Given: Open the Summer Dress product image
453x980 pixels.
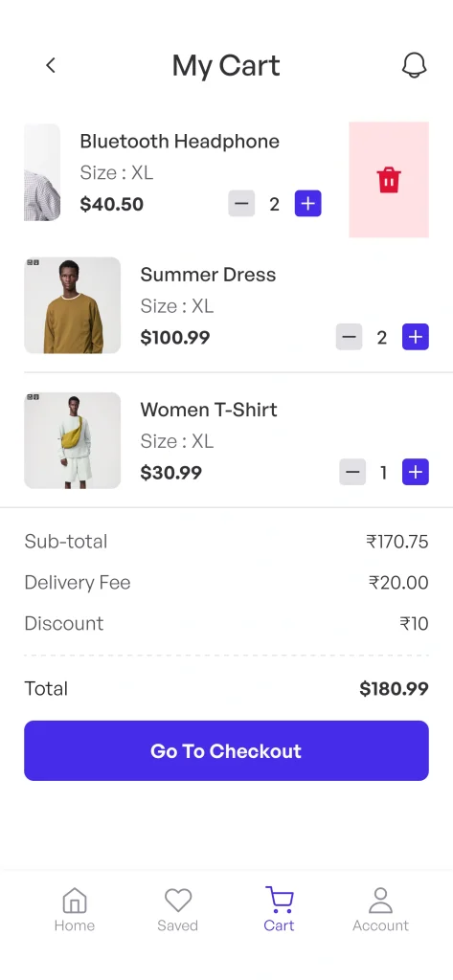Looking at the screenshot, I should 73,305.
